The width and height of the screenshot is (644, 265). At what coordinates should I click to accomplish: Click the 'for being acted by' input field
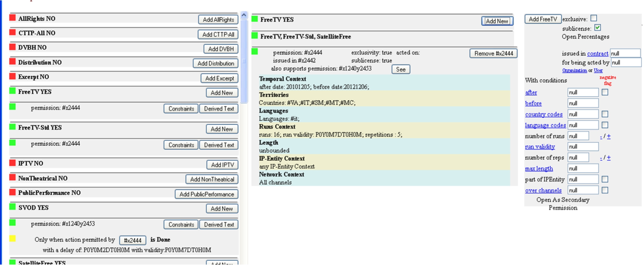pos(626,62)
